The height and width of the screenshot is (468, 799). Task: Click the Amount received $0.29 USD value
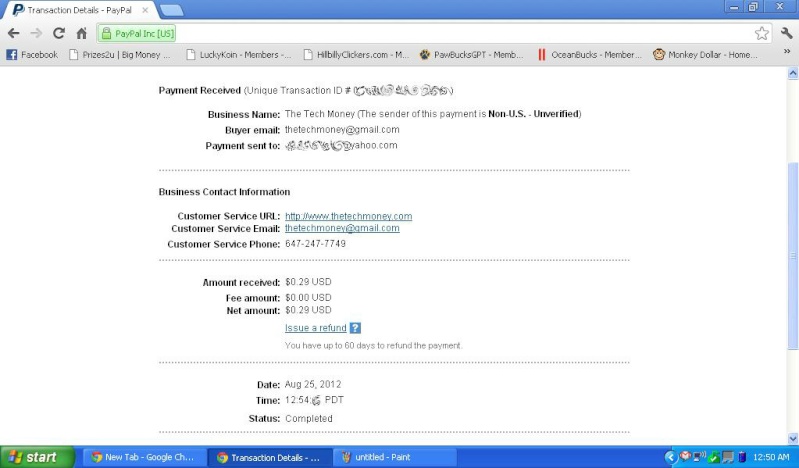308,281
